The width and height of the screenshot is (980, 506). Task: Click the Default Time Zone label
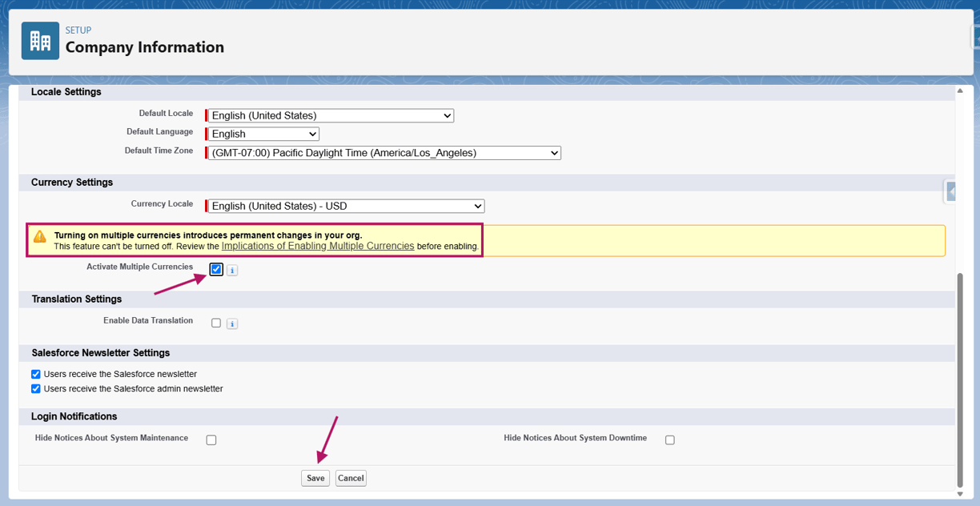(x=159, y=151)
